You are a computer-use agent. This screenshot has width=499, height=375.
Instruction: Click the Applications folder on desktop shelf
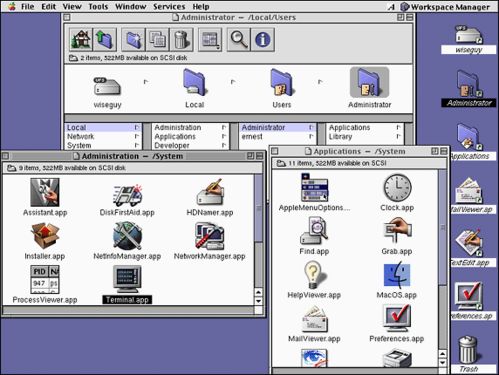469,137
